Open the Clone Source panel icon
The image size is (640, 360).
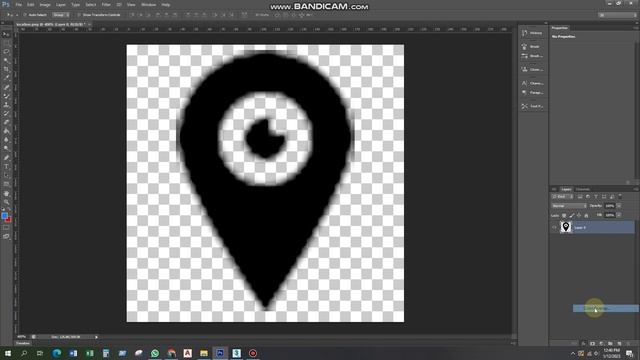524,69
